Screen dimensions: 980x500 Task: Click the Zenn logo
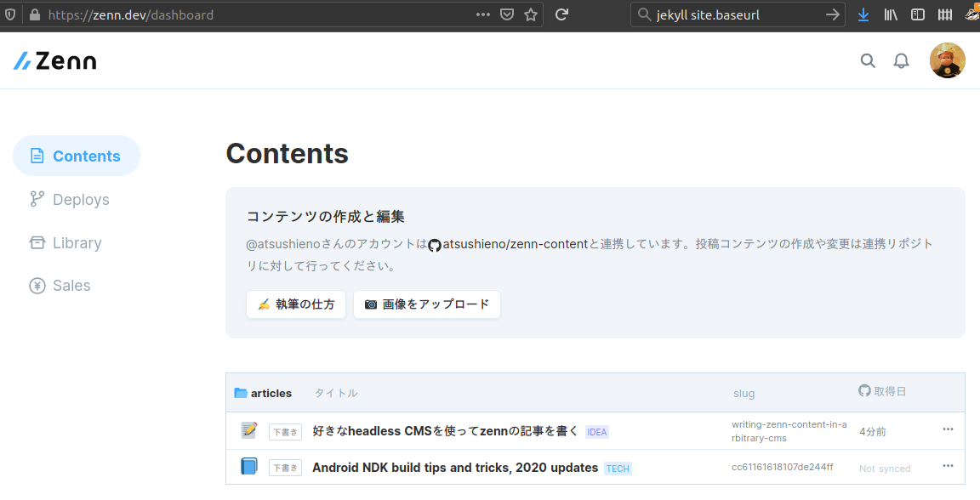[54, 60]
